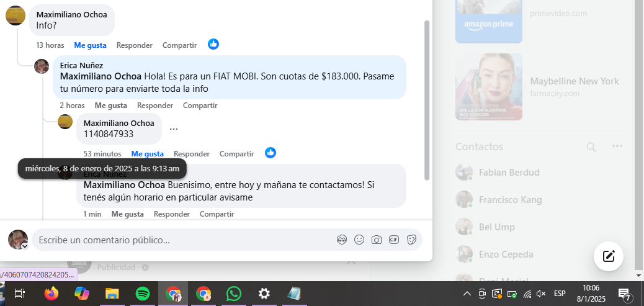Open the more-options dots beside 1140847933
Viewport: 644px width, 306px height.
174,129
